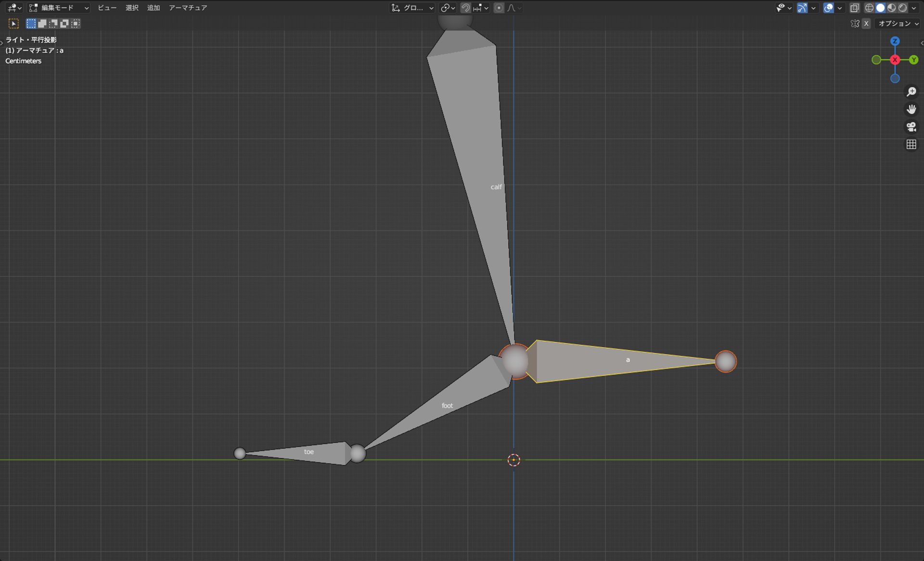Toggle X-ray viewport mode
The width and height of the screenshot is (924, 561).
[x=855, y=8]
